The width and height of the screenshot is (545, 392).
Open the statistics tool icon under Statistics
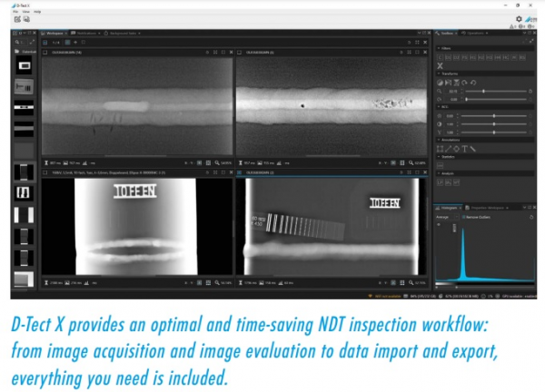(x=440, y=165)
